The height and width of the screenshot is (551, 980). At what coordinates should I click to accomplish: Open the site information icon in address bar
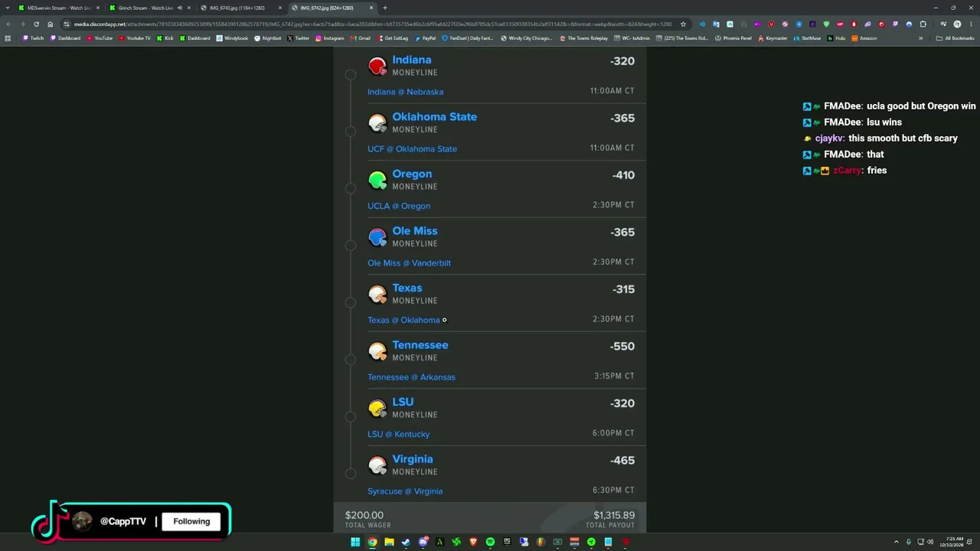[66, 24]
